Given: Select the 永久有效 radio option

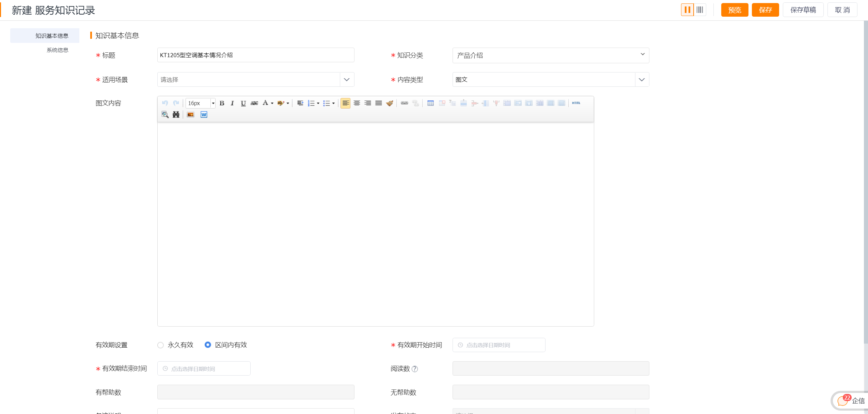Looking at the screenshot, I should [x=161, y=345].
